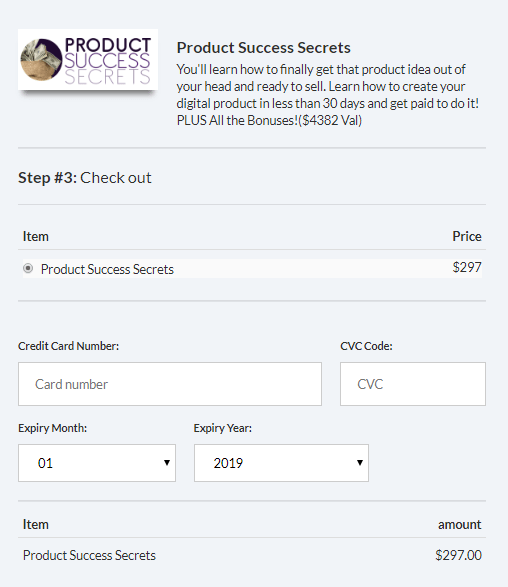Click the summary row Product Success Secrets

click(x=89, y=555)
